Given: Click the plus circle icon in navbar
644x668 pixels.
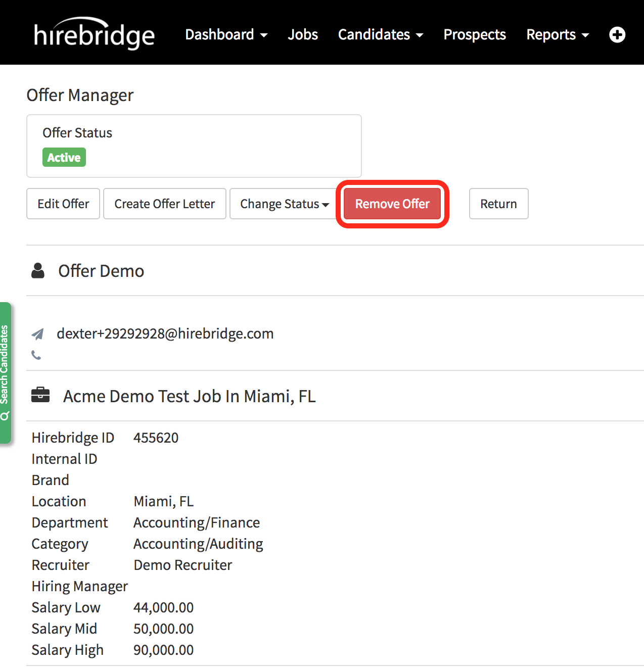Looking at the screenshot, I should pos(617,35).
